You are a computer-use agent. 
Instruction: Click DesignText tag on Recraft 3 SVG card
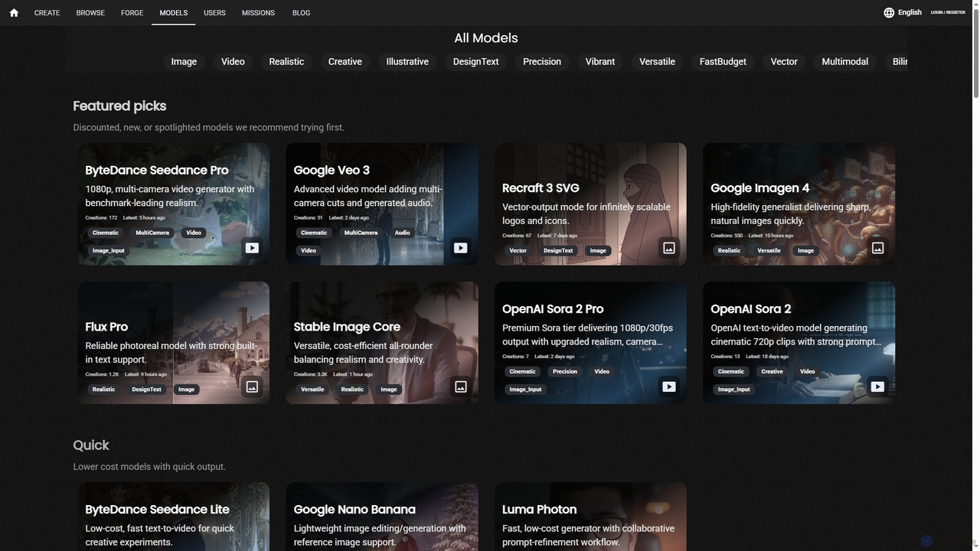[558, 250]
